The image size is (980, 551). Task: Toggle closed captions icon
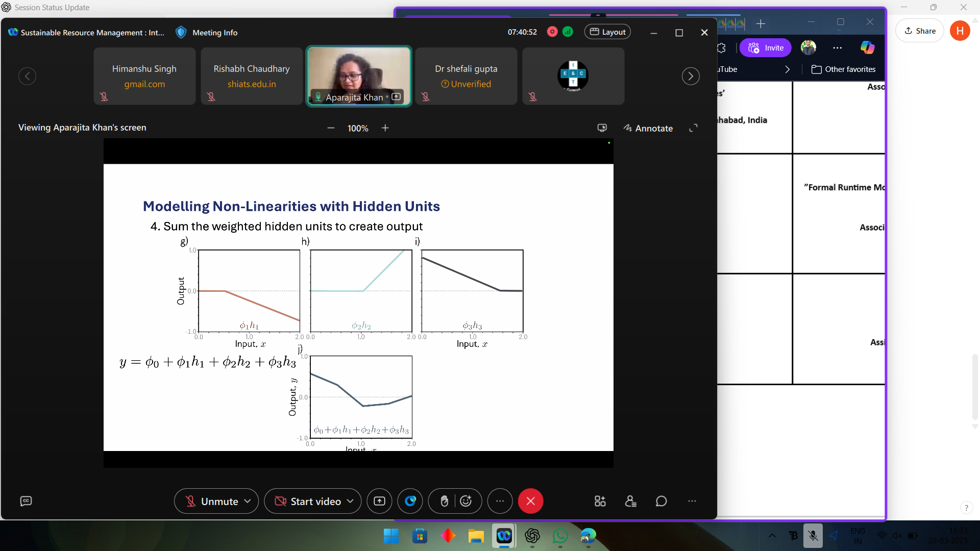pyautogui.click(x=26, y=501)
